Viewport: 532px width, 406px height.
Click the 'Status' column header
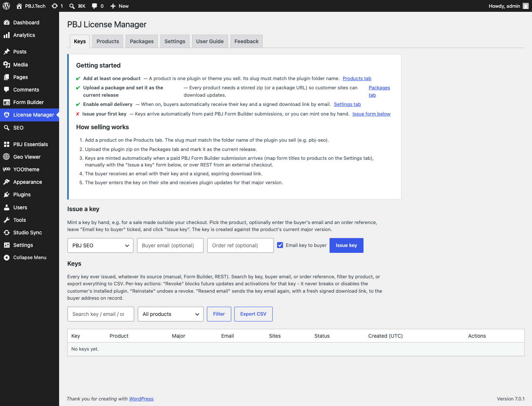coord(322,336)
